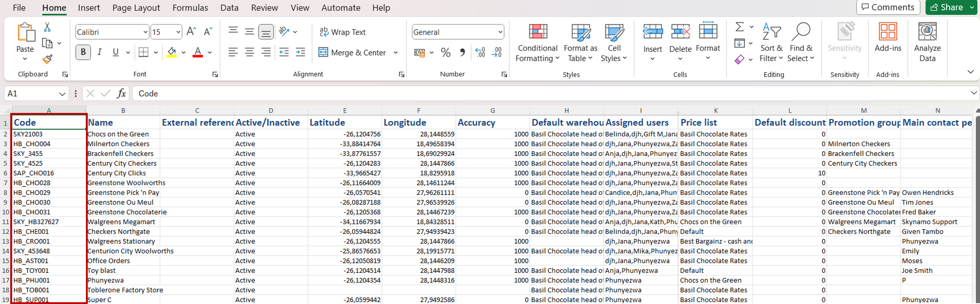The width and height of the screenshot is (980, 304).
Task: Click Increase Decimal icon
Action: tap(480, 52)
